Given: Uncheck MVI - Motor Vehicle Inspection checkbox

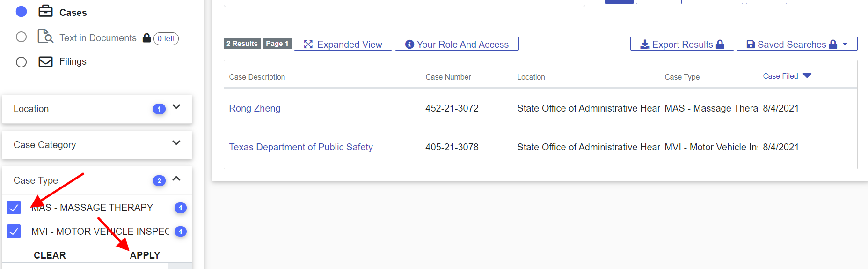Looking at the screenshot, I should point(14,232).
